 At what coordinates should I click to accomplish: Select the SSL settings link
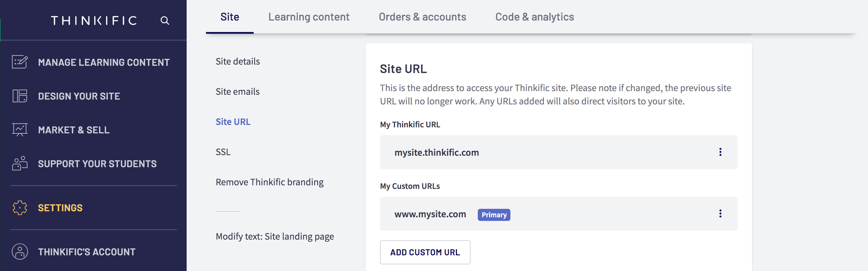223,152
